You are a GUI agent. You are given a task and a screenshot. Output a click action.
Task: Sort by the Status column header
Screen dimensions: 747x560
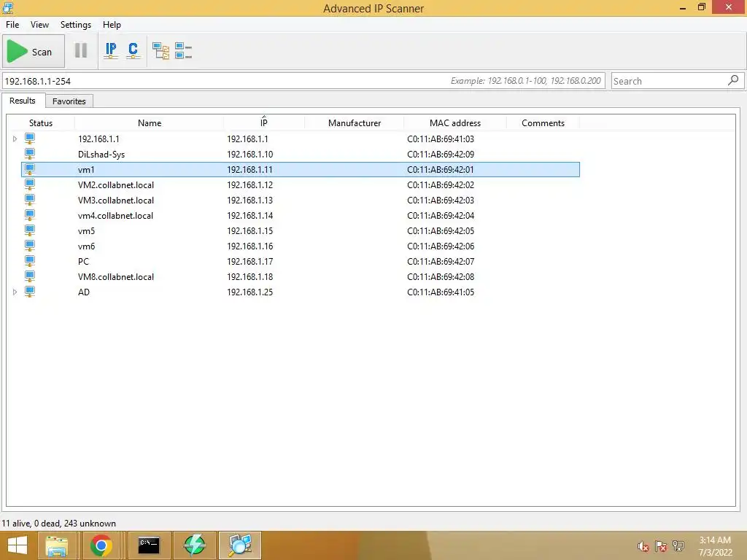pos(41,122)
